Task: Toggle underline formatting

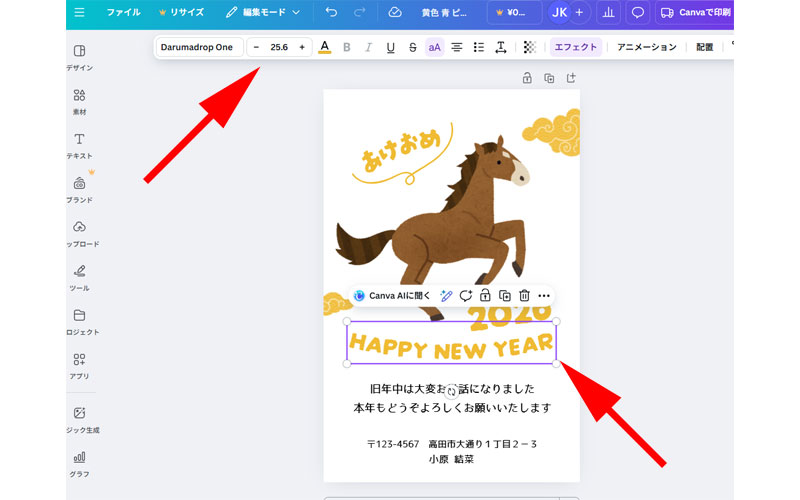Action: point(390,47)
